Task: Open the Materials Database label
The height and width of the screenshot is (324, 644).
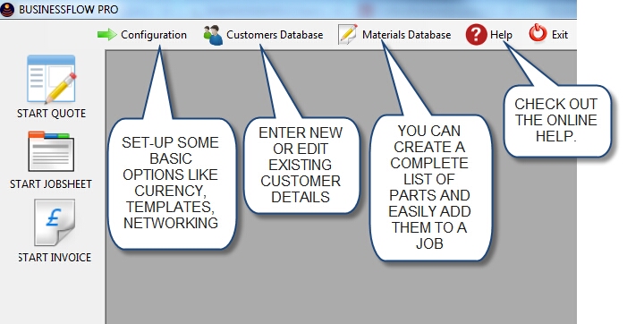Action: [407, 35]
